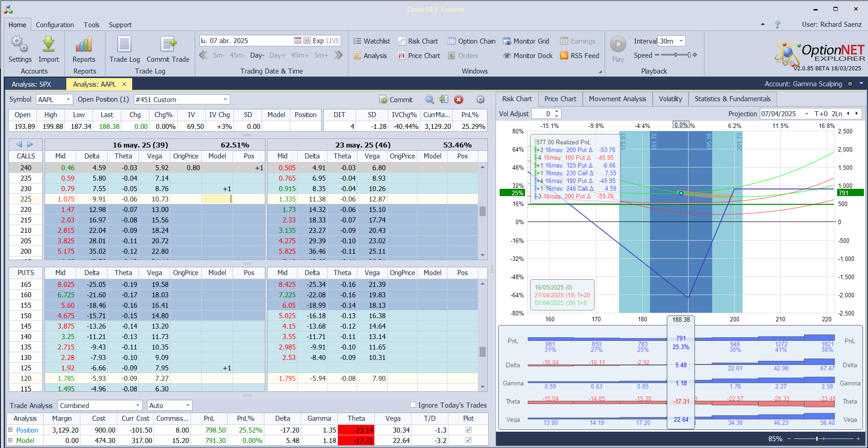Open the Auto dropdown in Trade Analysis
This screenshot has height=448, width=868.
[187, 405]
